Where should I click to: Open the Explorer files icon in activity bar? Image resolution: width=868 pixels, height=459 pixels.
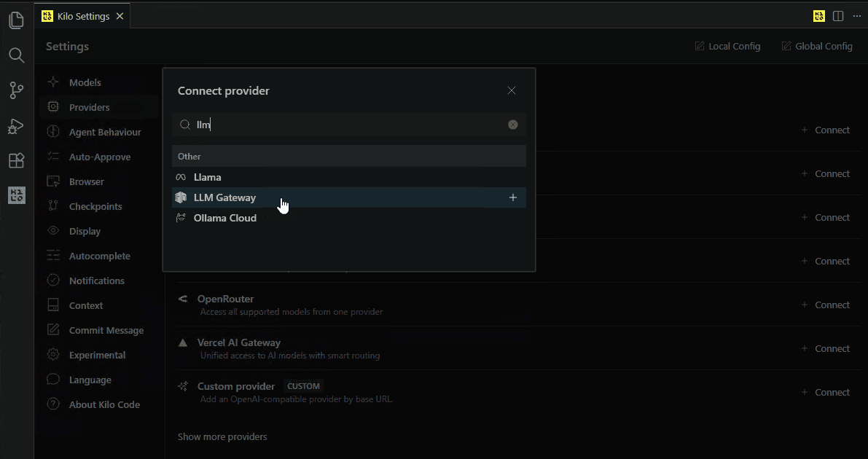(17, 21)
